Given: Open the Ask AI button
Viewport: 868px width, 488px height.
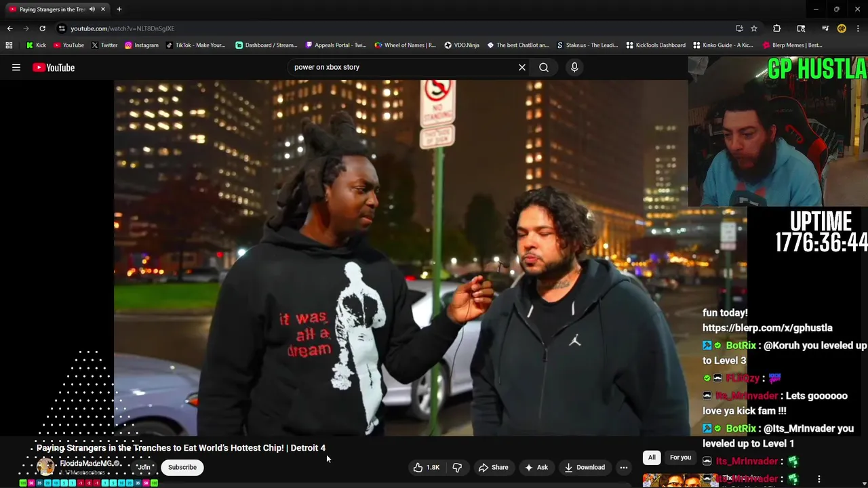Looking at the screenshot, I should tap(536, 467).
